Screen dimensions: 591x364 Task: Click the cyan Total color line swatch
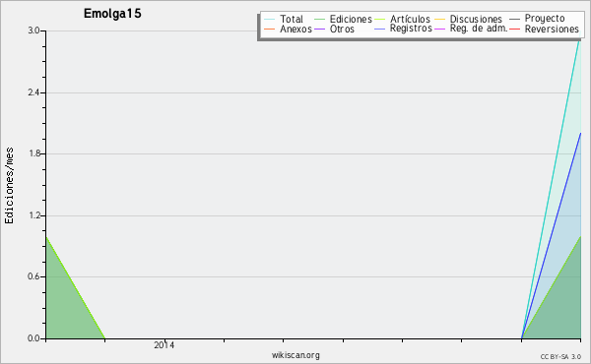(270, 20)
